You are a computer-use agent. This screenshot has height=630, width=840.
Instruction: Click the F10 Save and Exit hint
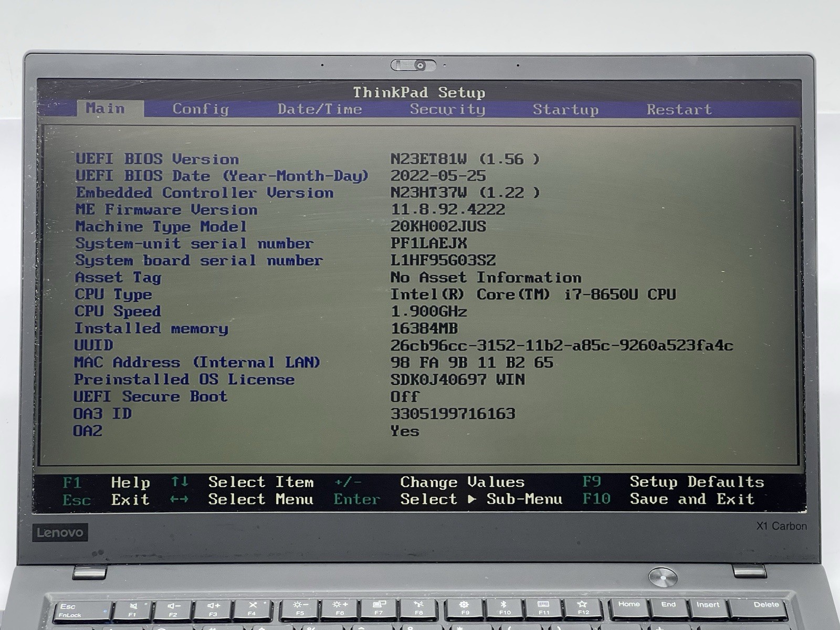click(x=668, y=499)
